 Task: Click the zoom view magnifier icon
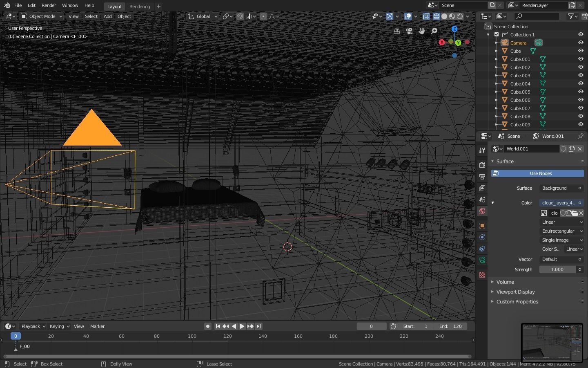click(x=434, y=31)
